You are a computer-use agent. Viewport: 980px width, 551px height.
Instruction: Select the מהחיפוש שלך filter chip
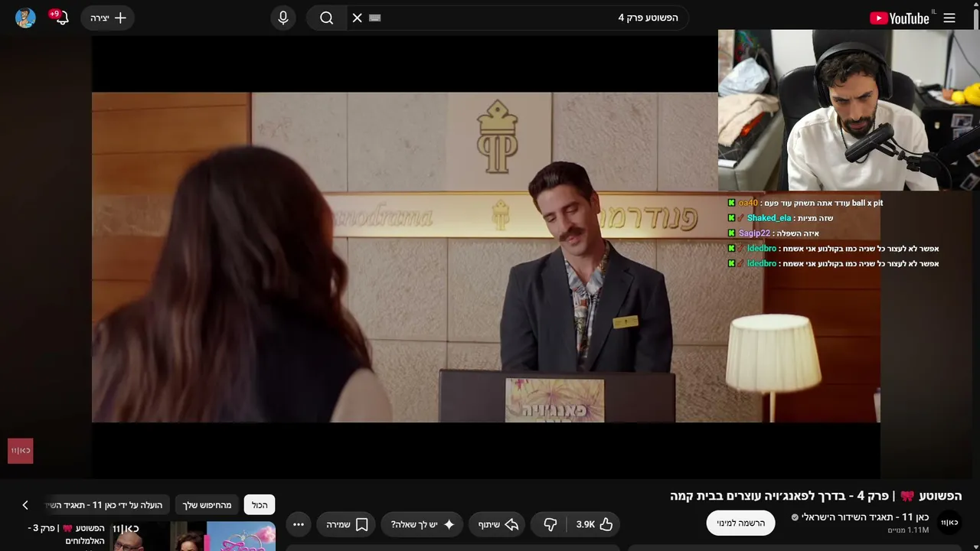[207, 505]
